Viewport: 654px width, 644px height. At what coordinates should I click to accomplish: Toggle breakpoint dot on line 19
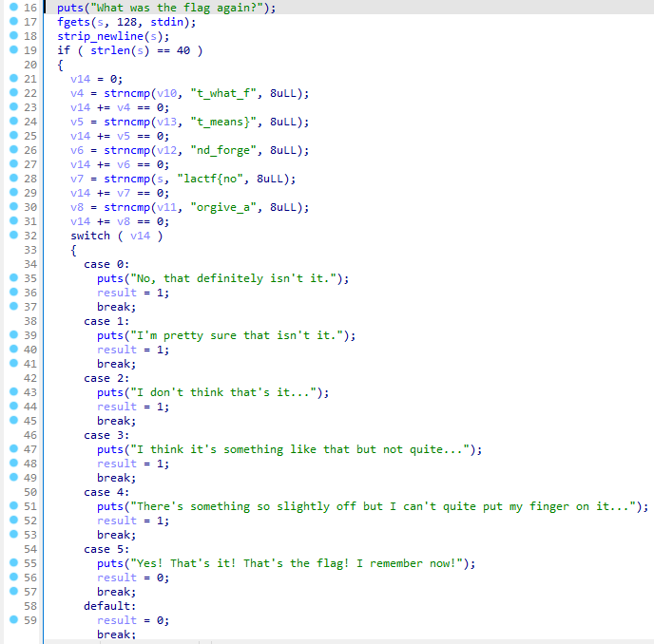tap(13, 49)
